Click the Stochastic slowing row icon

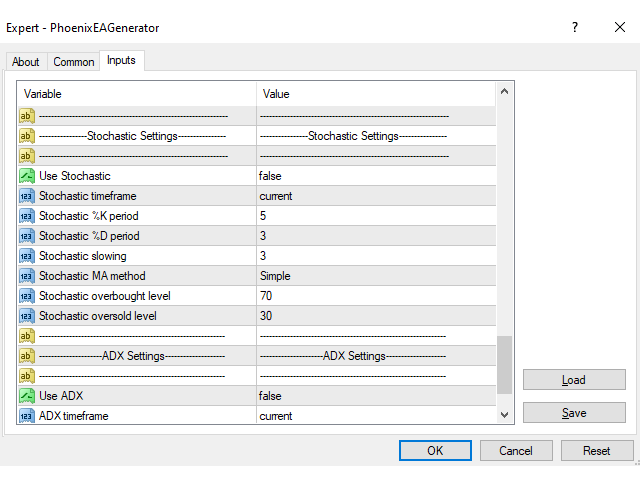(x=27, y=256)
